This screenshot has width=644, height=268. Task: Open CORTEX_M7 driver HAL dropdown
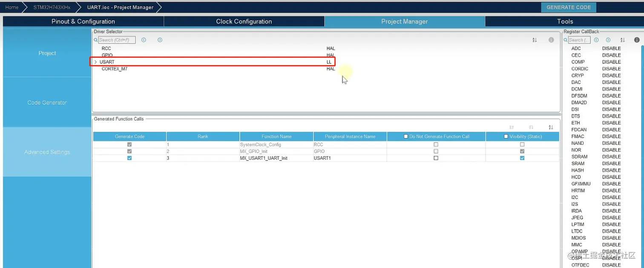click(331, 69)
